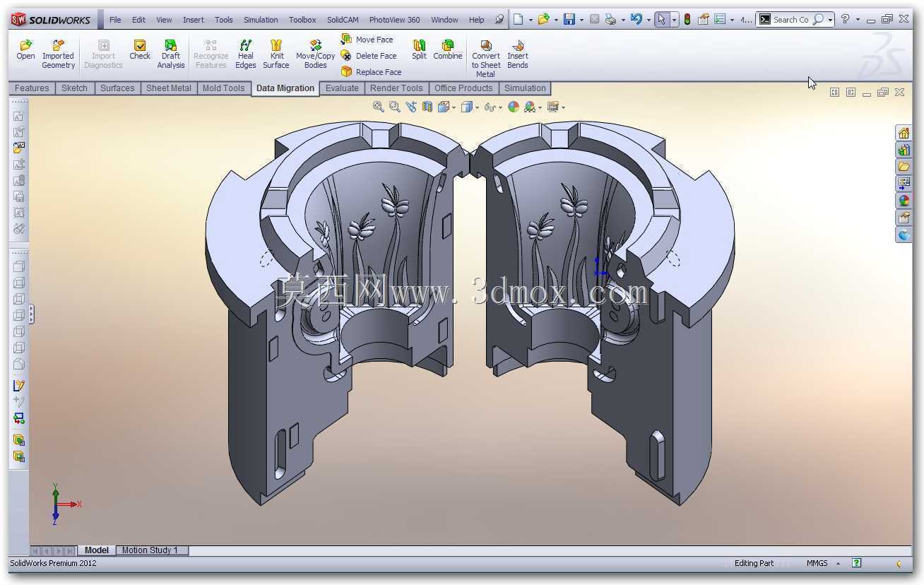Viewport: 924px width, 585px height.
Task: Open Design Library icon in task pane
Action: pos(904,150)
